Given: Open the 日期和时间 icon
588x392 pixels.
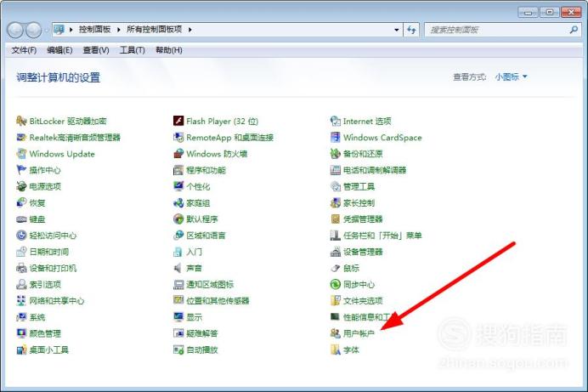Looking at the screenshot, I should pos(22,252).
